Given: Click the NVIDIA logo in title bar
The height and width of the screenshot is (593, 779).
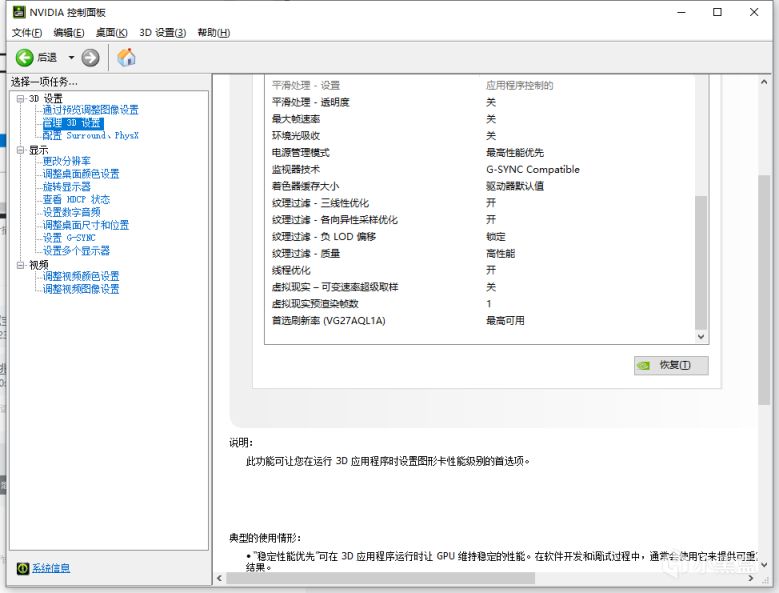Looking at the screenshot, I should 19,11.
